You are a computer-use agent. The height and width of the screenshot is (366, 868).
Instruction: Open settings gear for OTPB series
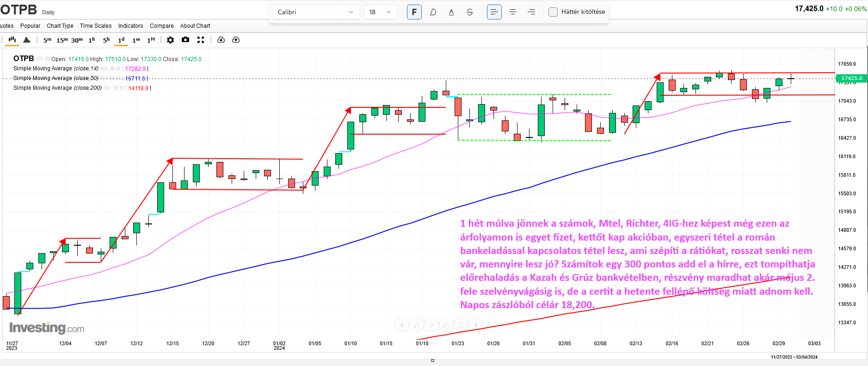point(47,59)
